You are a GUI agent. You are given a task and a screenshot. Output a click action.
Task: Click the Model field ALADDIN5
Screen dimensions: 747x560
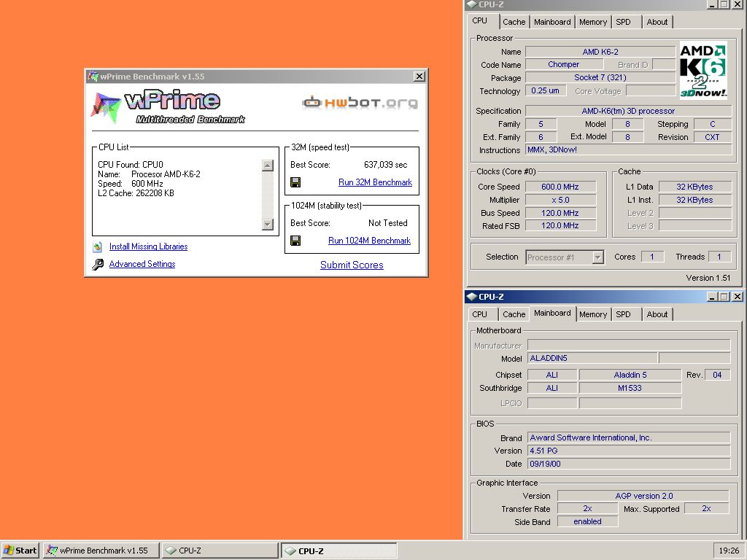(x=592, y=358)
